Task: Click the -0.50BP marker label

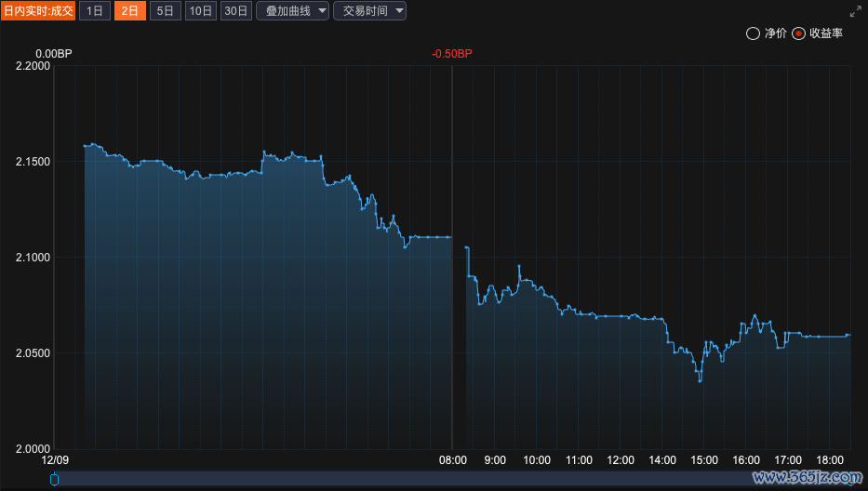Action: tap(452, 54)
